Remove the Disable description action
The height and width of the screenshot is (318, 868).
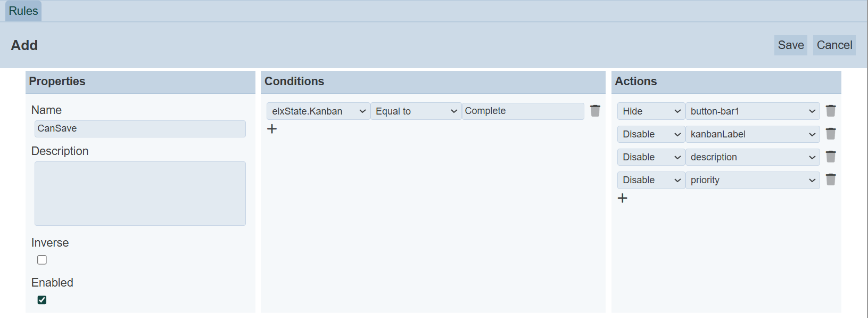click(830, 157)
